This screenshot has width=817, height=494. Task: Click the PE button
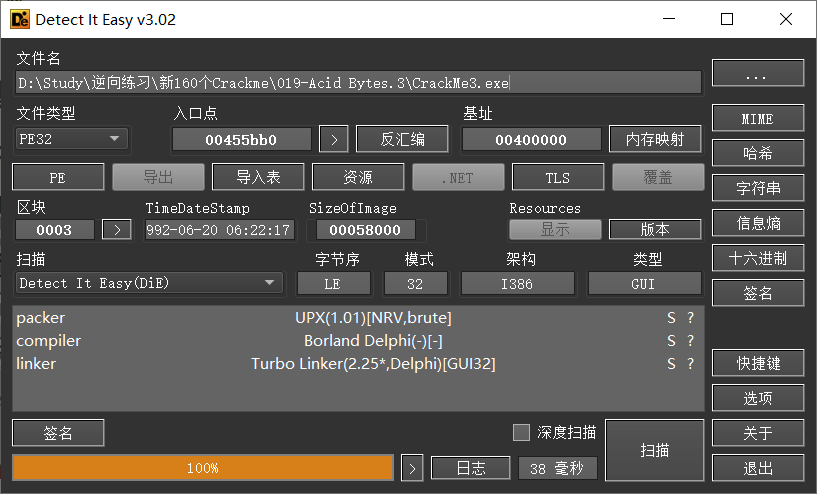tap(58, 177)
